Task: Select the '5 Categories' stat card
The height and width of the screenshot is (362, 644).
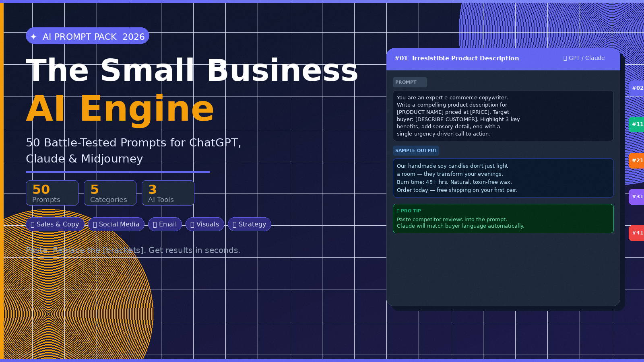Action: pos(110,193)
